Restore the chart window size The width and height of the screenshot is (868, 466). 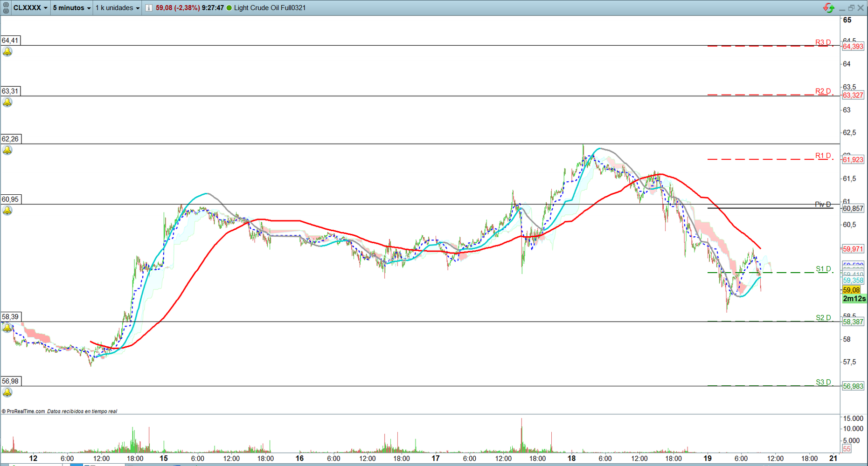point(851,8)
